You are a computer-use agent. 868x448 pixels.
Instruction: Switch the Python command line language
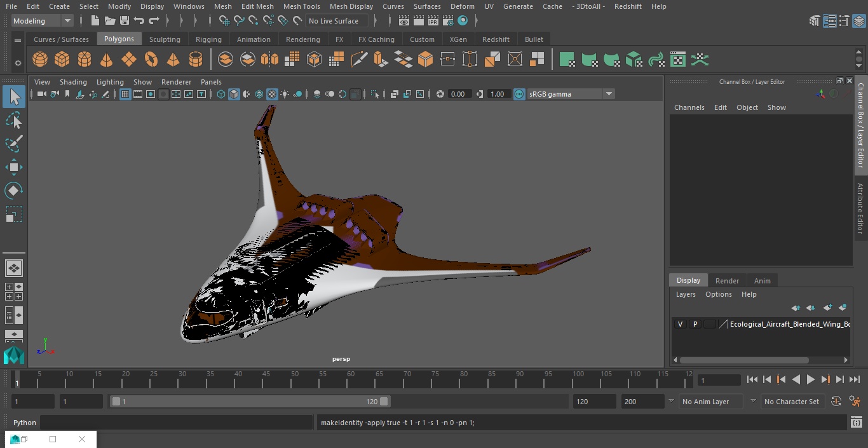25,423
